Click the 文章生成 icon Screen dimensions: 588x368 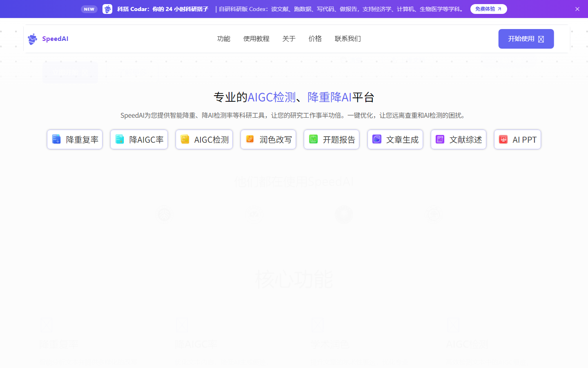click(377, 139)
